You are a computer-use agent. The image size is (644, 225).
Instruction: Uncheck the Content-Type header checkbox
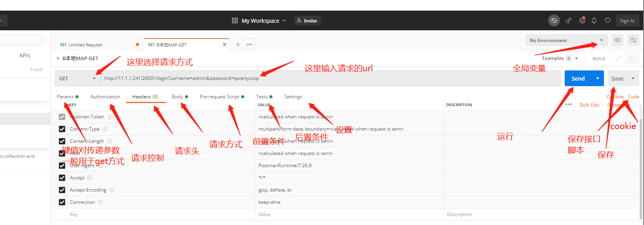[62, 129]
